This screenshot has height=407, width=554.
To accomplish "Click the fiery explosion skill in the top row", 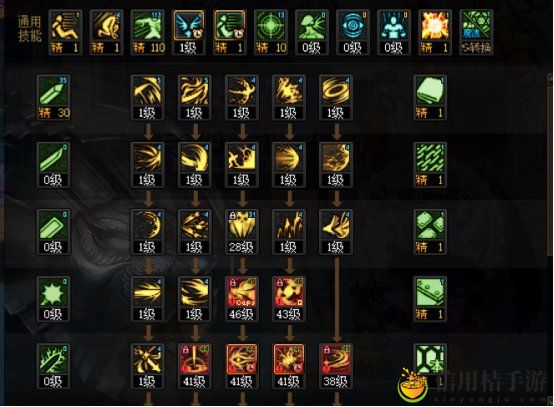I will click(x=435, y=32).
